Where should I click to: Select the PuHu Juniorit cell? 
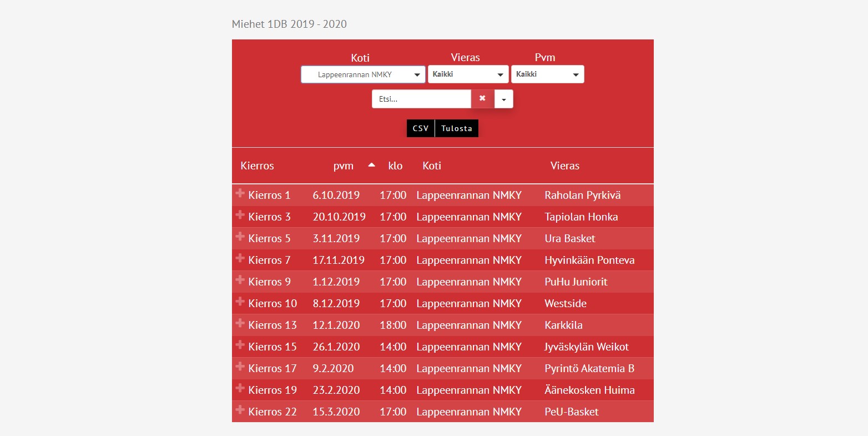tap(576, 282)
